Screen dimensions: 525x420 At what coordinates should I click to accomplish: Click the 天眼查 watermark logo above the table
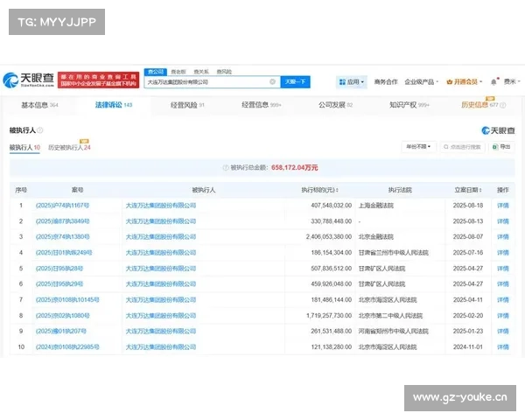pos(498,129)
